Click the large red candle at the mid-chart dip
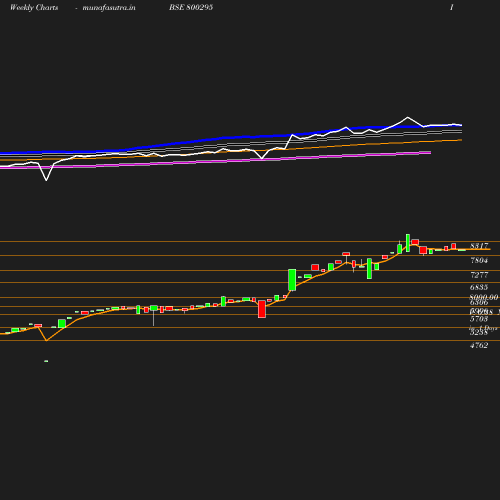500x500 pixels. pos(262,309)
